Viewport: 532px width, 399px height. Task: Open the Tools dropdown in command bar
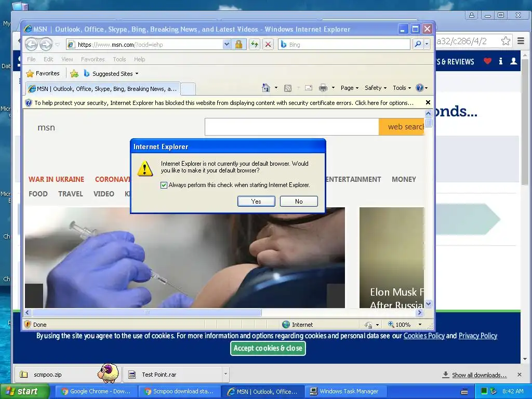(x=402, y=88)
